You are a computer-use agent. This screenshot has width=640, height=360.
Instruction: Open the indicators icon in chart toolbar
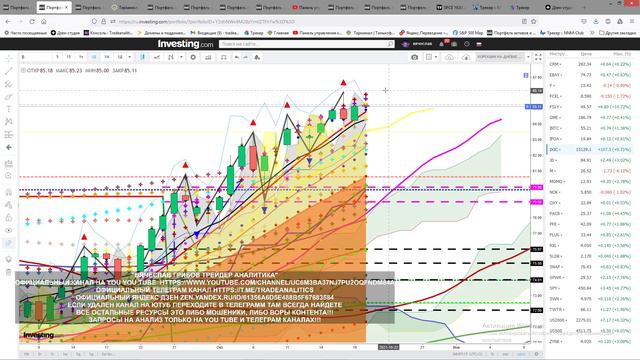171,57
